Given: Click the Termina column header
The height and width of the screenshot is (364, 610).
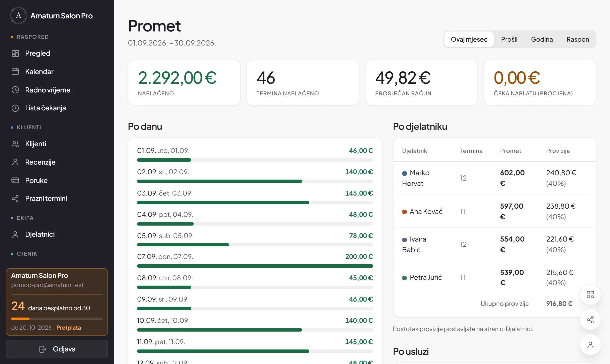Looking at the screenshot, I should [x=471, y=151].
